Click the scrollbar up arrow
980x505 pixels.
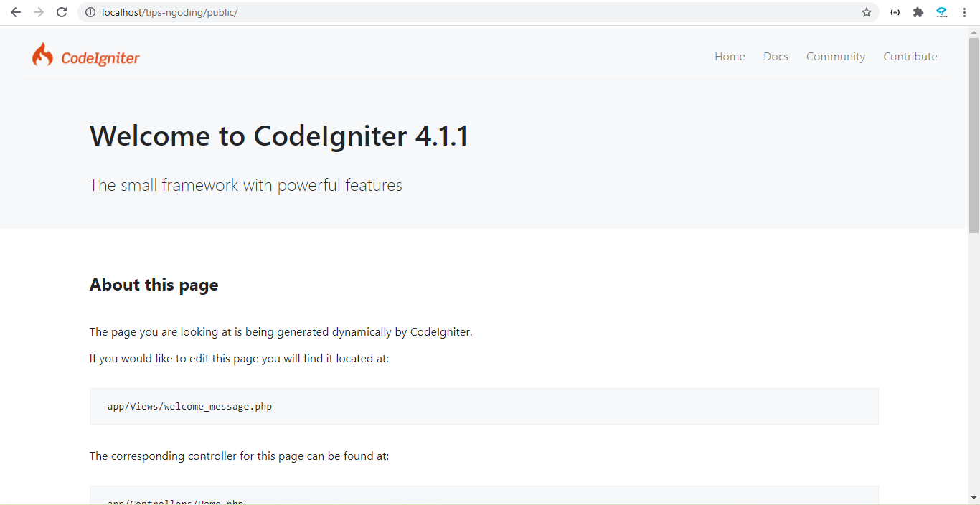point(974,30)
